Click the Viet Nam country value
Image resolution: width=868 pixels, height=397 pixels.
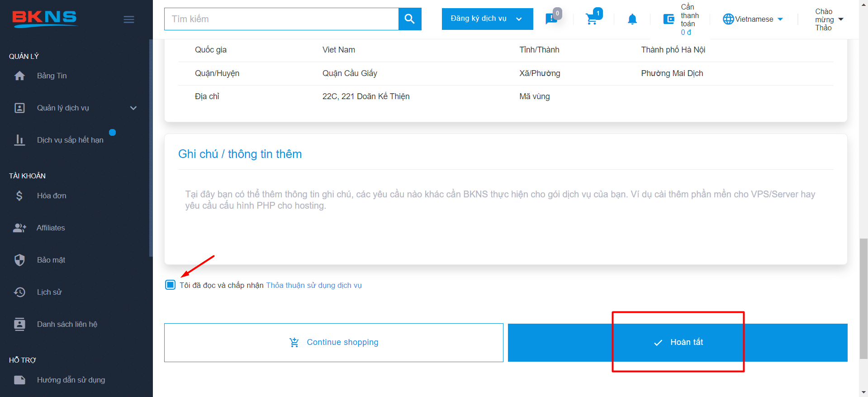339,50
